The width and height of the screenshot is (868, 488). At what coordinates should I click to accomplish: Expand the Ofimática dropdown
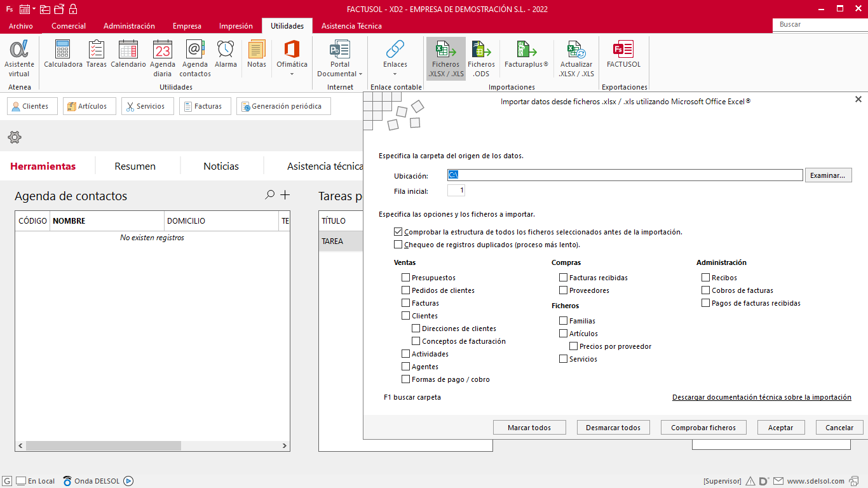pyautogui.click(x=292, y=74)
